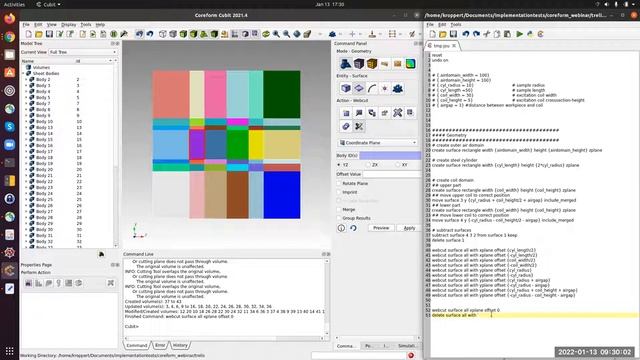Click the Preview button
The width and height of the screenshot is (640, 360).
(x=381, y=228)
